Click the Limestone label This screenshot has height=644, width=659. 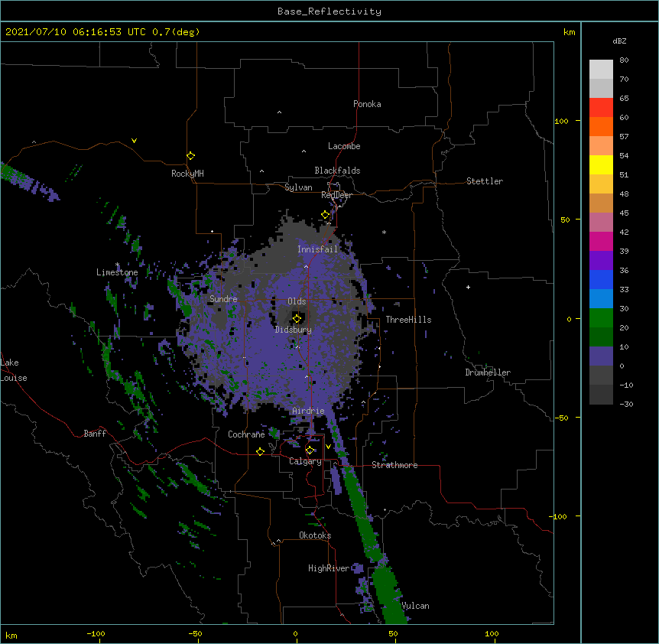click(117, 272)
